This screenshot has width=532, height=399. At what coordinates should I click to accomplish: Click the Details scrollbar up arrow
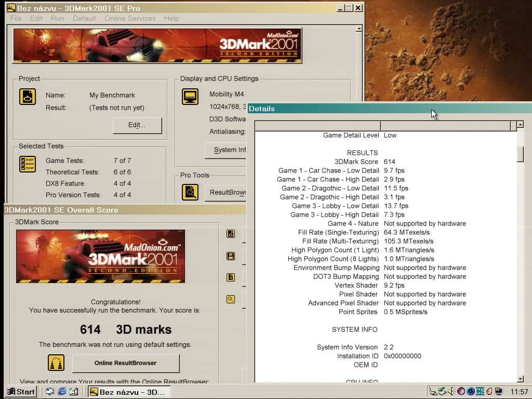click(520, 125)
